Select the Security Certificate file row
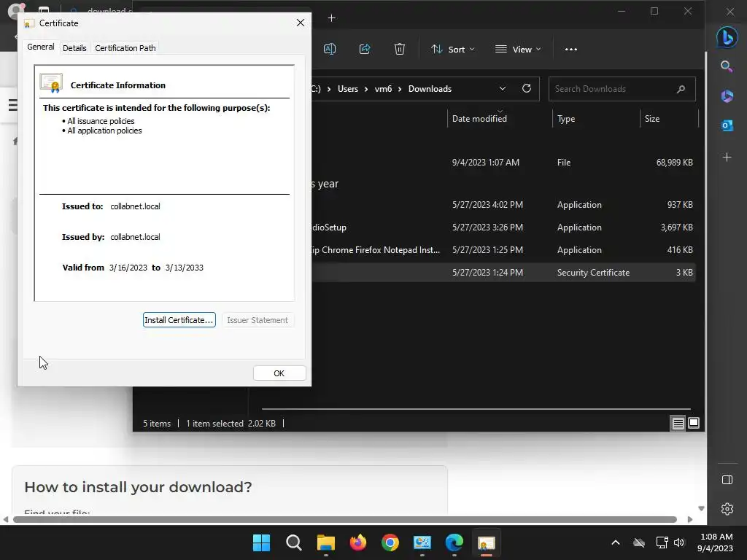The image size is (747, 560). 503,273
